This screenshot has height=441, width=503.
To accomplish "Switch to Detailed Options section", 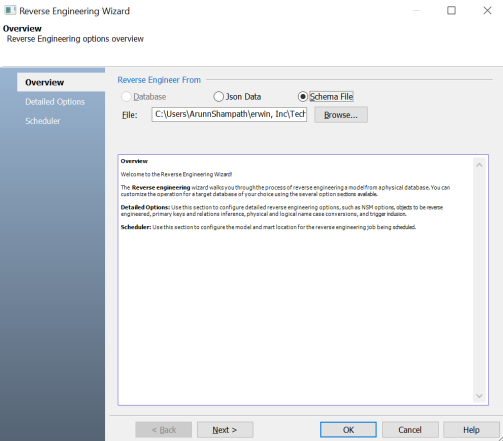I will [x=55, y=102].
